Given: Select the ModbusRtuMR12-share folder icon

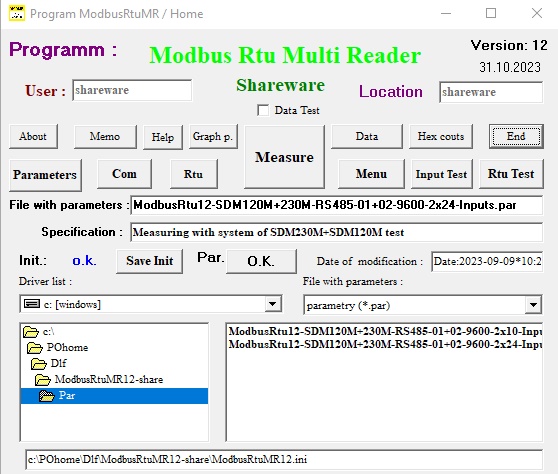Looking at the screenshot, I should point(43,380).
